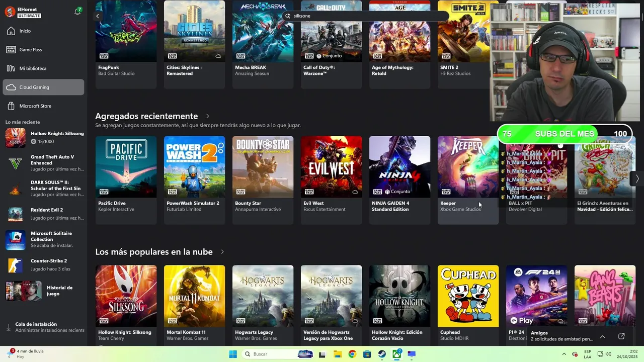Screen dimensions: 644x362
Task: Click the search magnifier icon
Action: coord(288,16)
